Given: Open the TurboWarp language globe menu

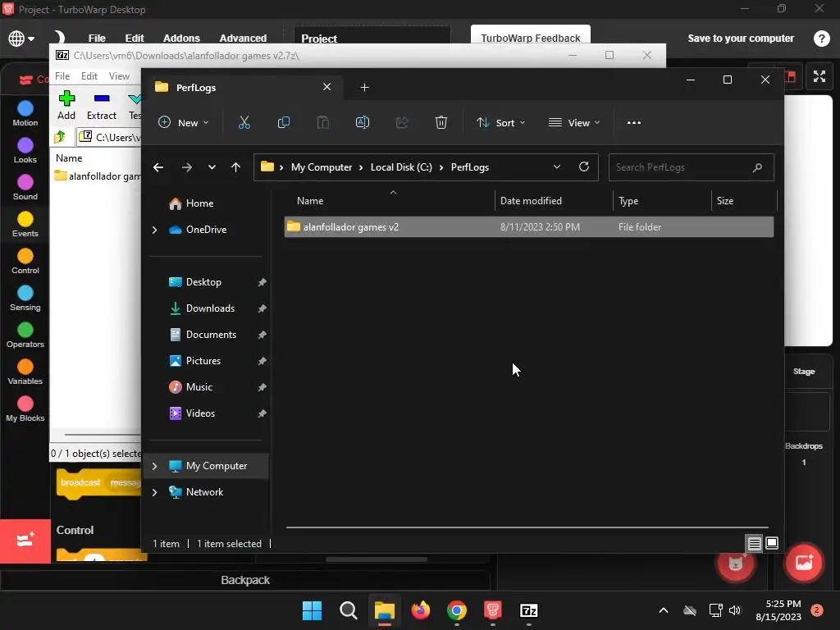Looking at the screenshot, I should tap(21, 39).
